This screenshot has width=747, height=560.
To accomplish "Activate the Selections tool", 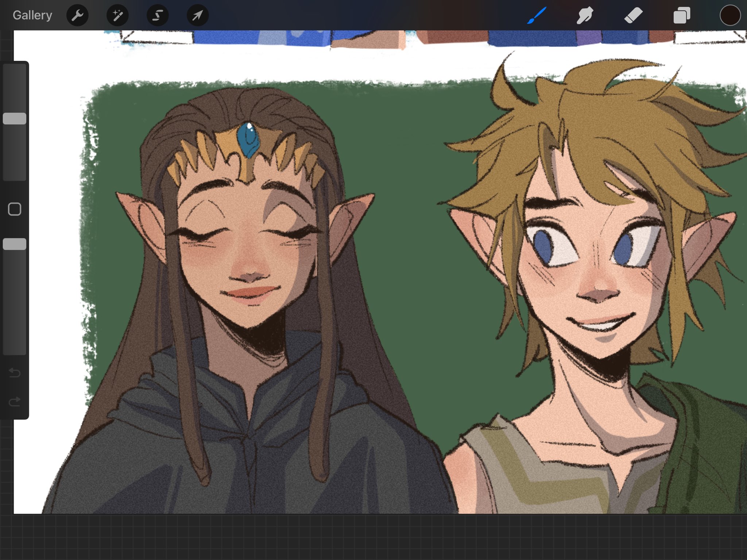I will coord(157,15).
